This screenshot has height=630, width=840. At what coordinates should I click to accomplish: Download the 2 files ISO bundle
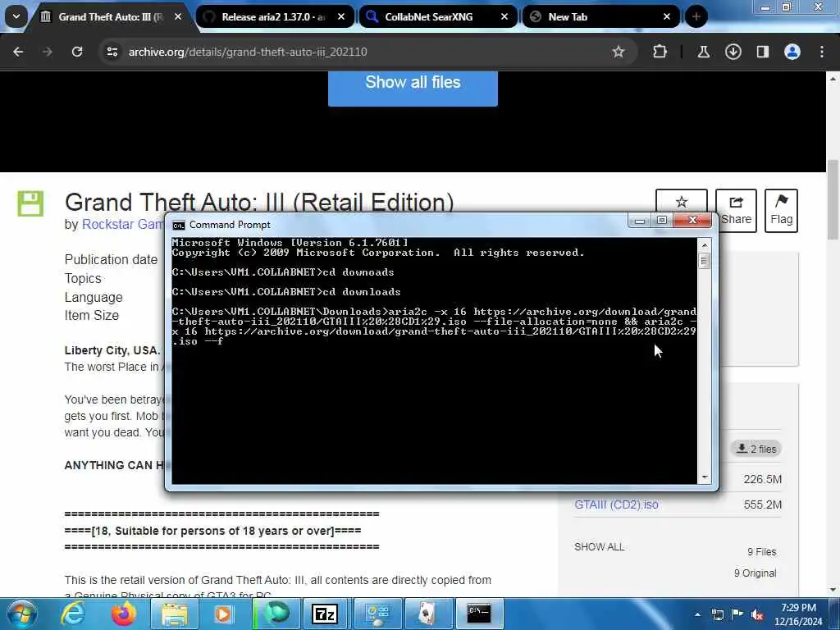(x=756, y=449)
